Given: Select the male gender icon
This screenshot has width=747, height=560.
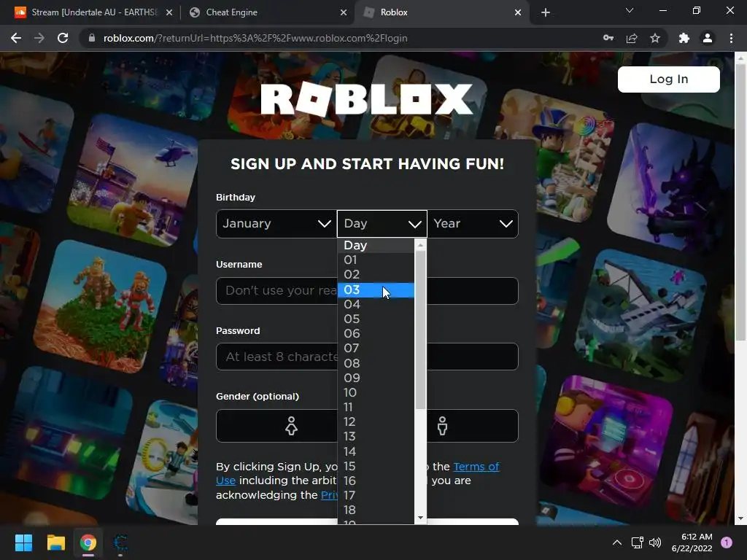Looking at the screenshot, I should [443, 426].
